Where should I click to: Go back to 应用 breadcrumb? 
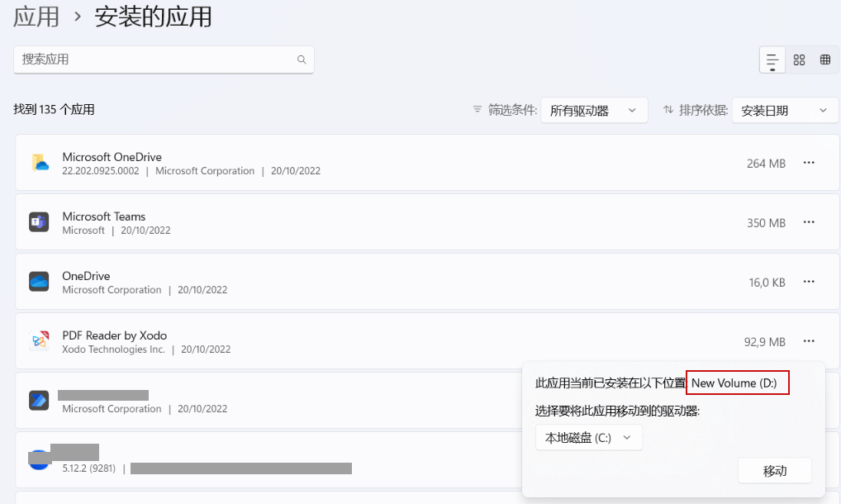point(36,17)
